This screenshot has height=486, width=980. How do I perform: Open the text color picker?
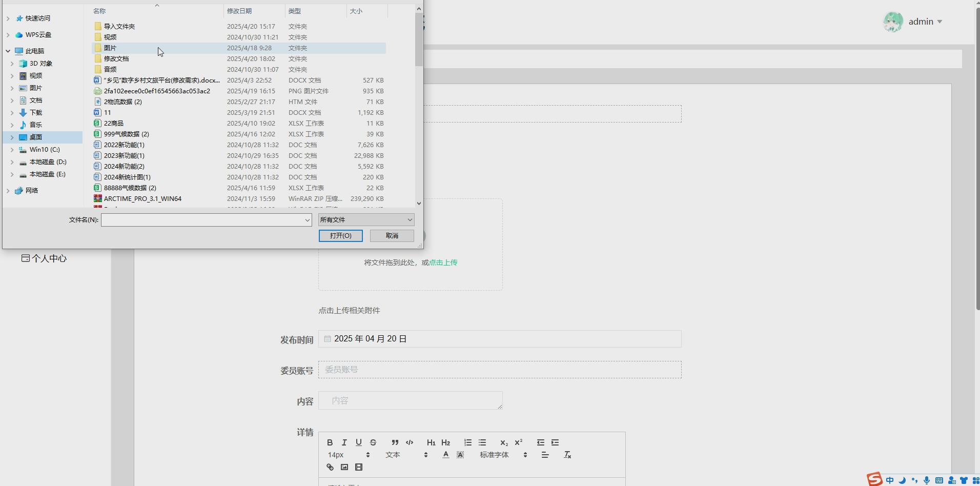[x=446, y=455]
